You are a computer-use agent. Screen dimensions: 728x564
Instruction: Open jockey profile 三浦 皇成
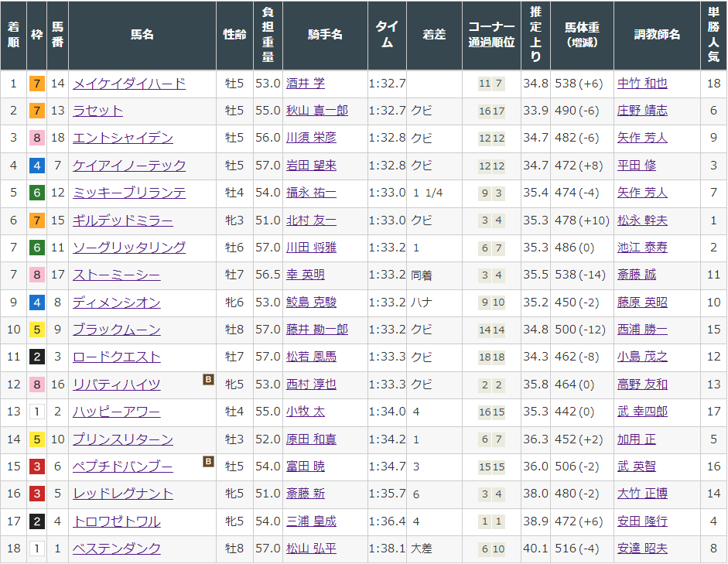click(311, 521)
